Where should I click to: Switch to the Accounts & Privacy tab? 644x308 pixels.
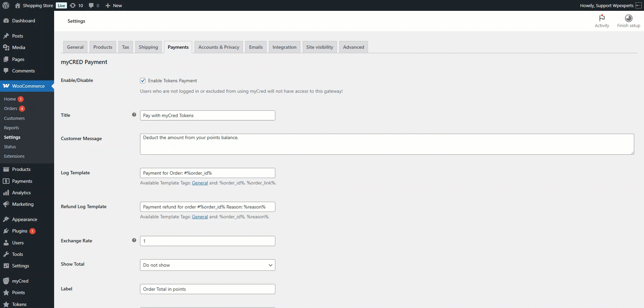click(x=218, y=47)
